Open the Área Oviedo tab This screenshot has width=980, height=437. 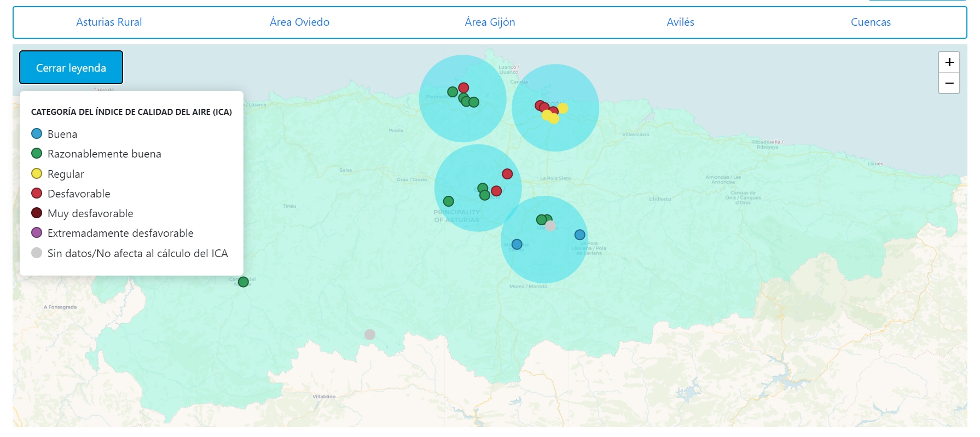pyautogui.click(x=299, y=22)
